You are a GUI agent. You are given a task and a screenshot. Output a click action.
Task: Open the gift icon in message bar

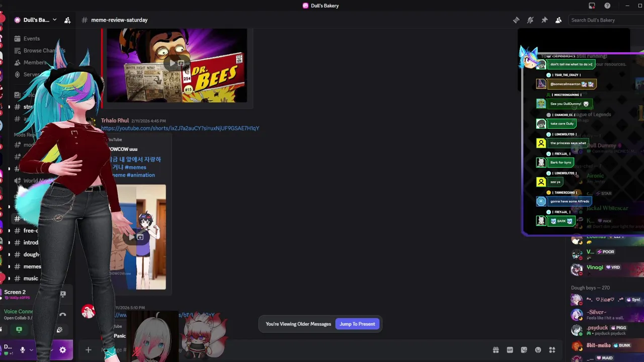pyautogui.click(x=496, y=350)
